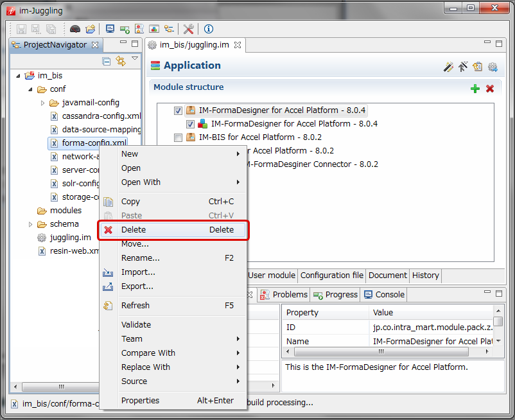Select Rename... in the context menu

173,258
